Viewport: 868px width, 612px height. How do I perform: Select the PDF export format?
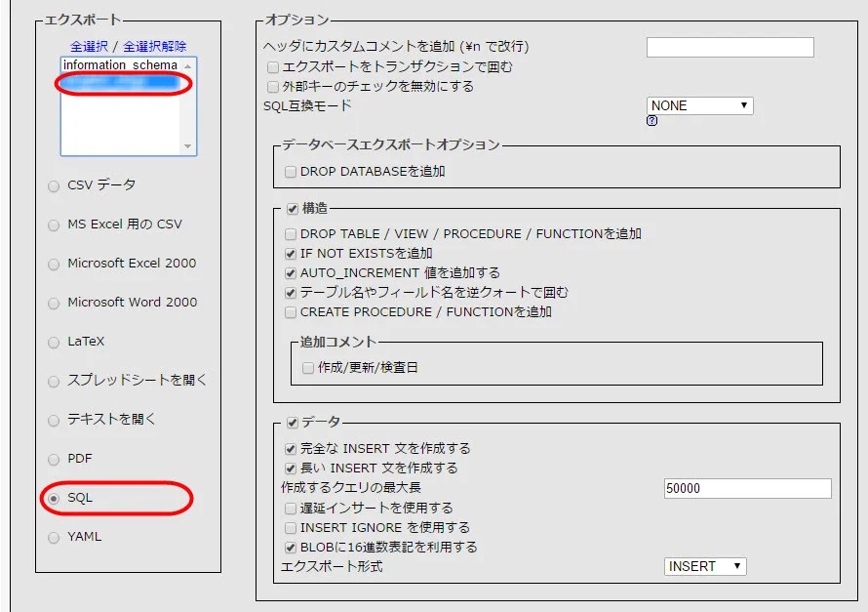coord(53,459)
